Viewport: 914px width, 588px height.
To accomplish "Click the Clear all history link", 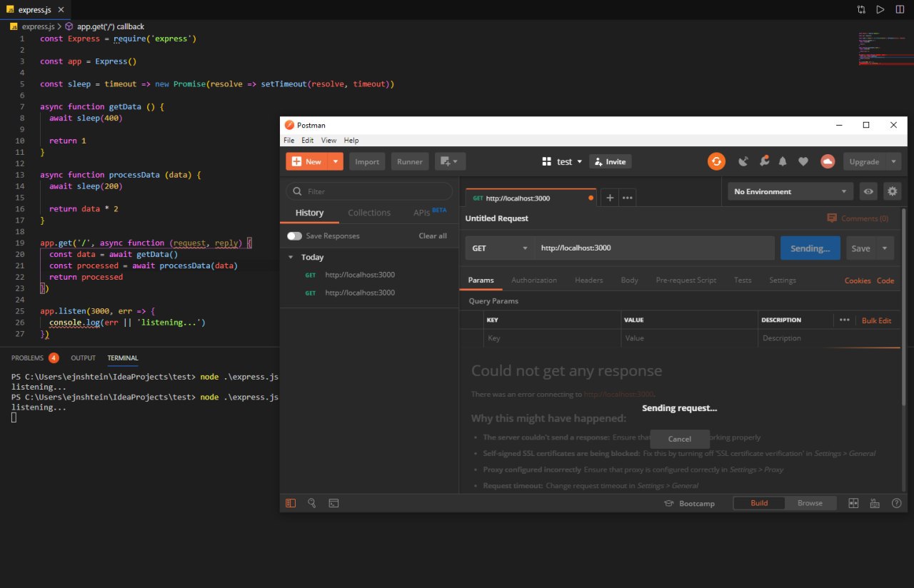I will pyautogui.click(x=433, y=235).
